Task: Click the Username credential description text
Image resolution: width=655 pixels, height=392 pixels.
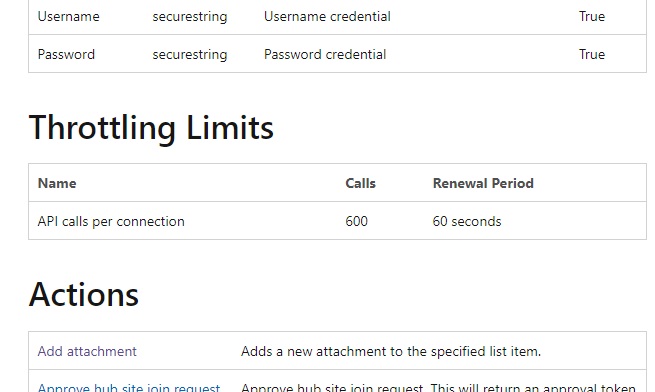Action: (x=327, y=16)
